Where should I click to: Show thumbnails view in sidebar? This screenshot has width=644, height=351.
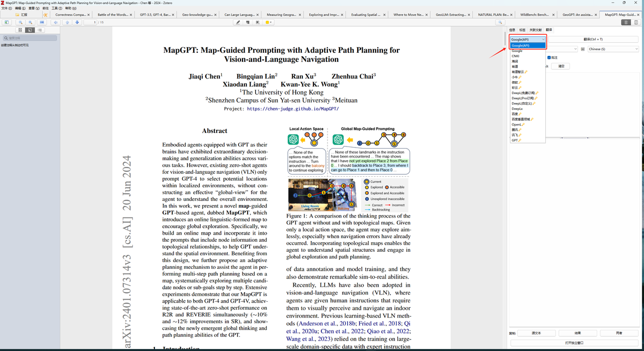(20, 30)
